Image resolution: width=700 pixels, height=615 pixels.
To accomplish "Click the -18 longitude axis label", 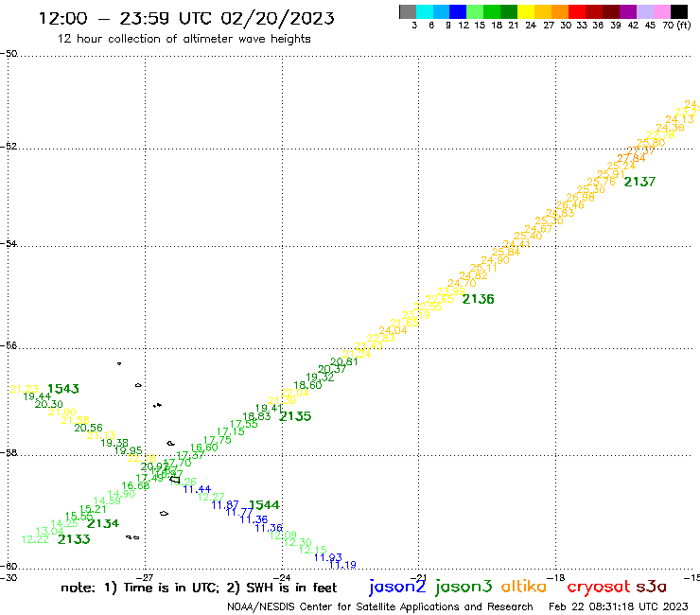I will click(557, 578).
